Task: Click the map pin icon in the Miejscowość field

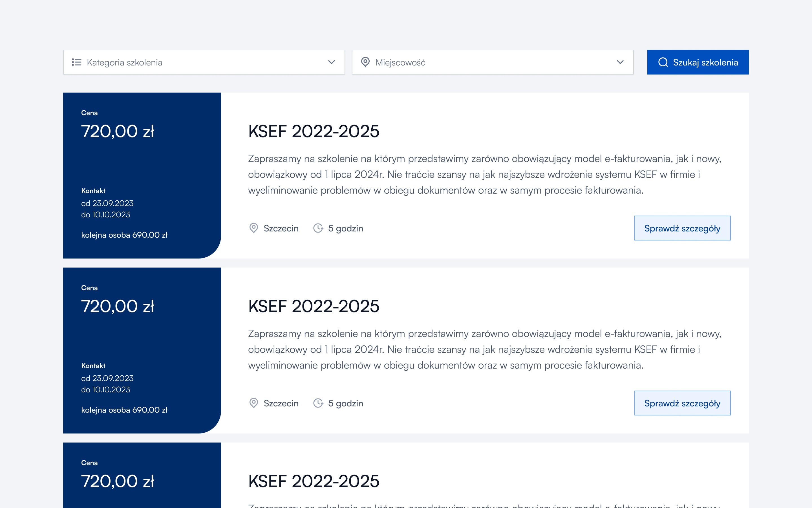Action: click(x=365, y=62)
